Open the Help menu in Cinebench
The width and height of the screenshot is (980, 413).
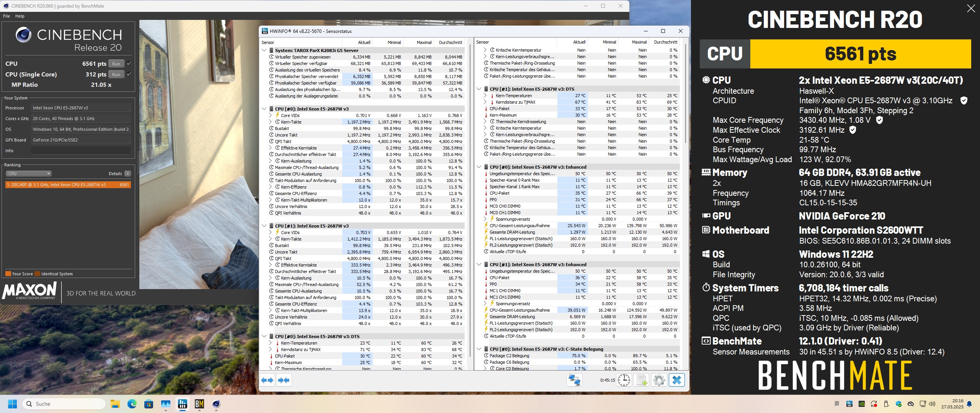[20, 16]
